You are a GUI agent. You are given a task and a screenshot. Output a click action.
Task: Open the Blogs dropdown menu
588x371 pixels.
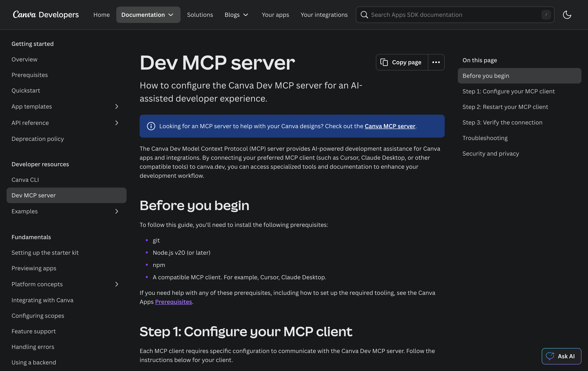[236, 15]
